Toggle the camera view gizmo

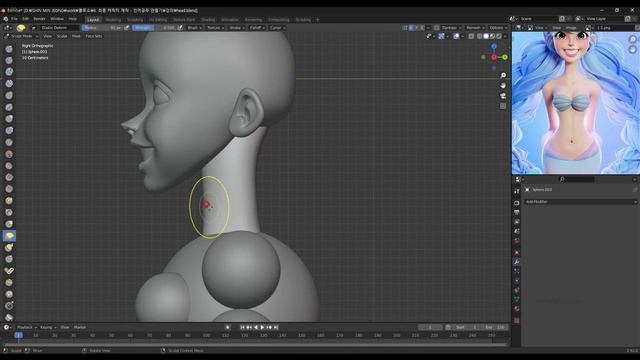(503, 96)
